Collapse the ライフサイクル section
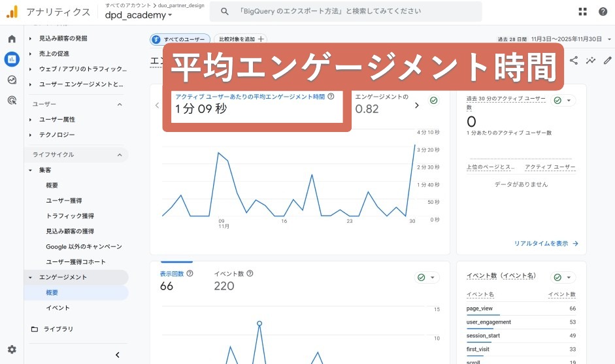The image size is (615, 364). pos(120,155)
